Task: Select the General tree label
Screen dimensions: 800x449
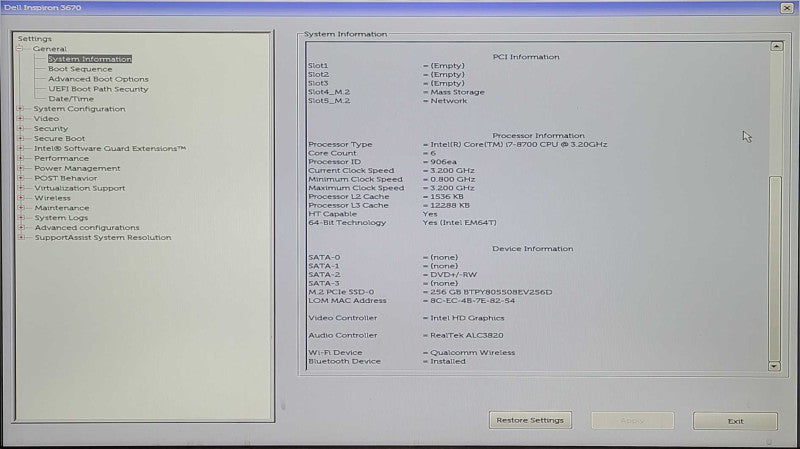Action: coord(49,49)
